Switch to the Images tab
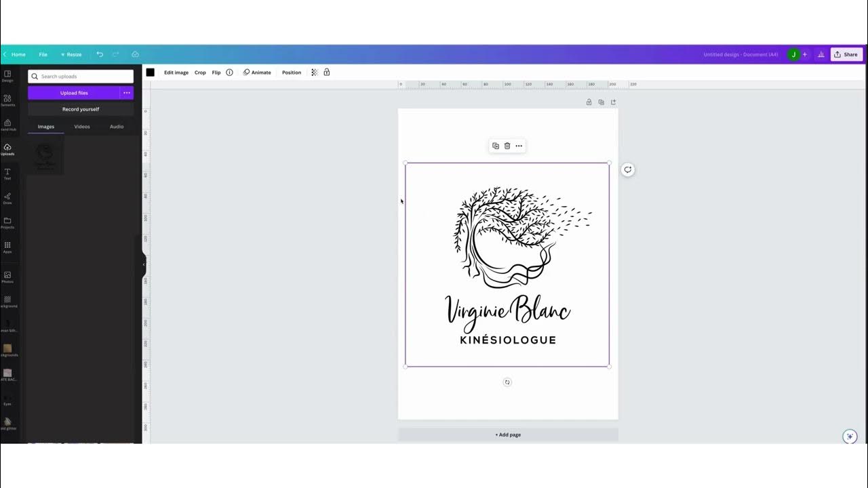 (46, 127)
